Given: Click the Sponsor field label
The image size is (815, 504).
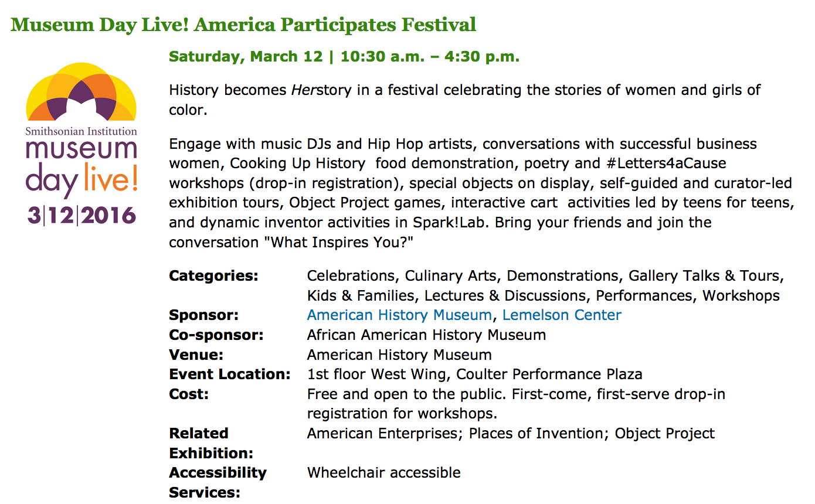Looking at the screenshot, I should [203, 315].
